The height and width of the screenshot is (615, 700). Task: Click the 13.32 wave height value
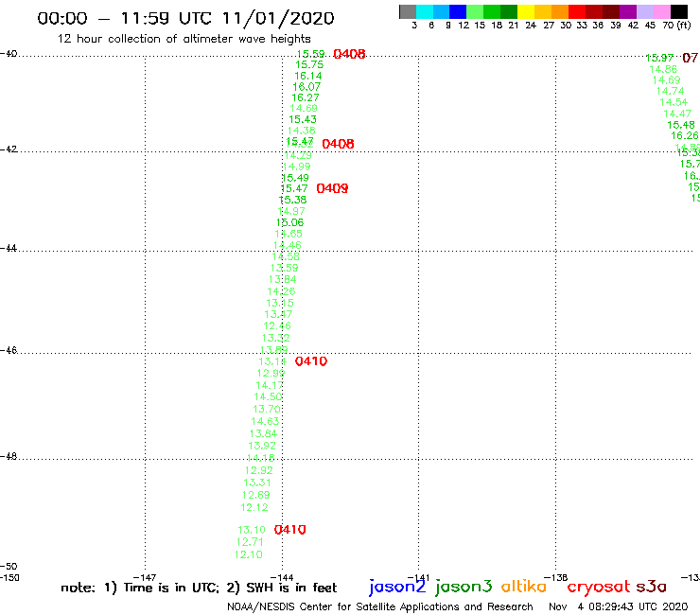[276, 338]
